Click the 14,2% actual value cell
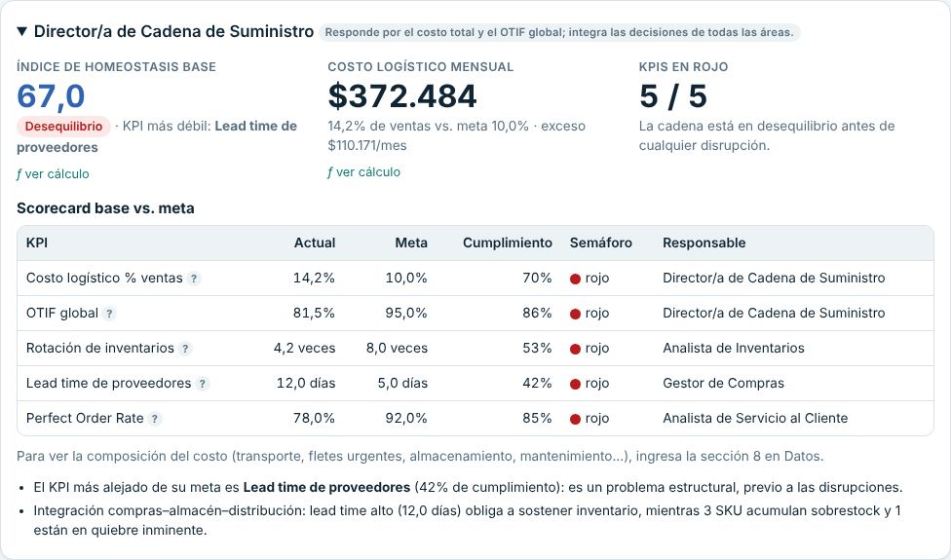Viewport: 951px width, 560px height. pyautogui.click(x=314, y=279)
